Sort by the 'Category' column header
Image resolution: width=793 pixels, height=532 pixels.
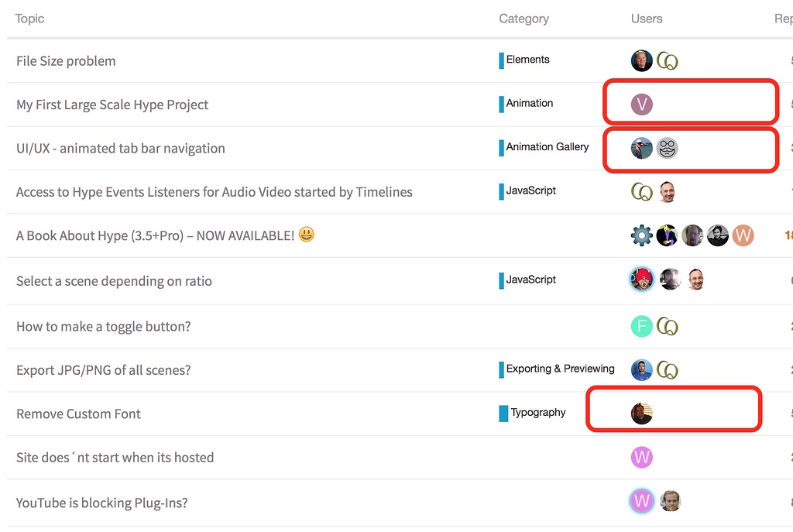pyautogui.click(x=524, y=18)
